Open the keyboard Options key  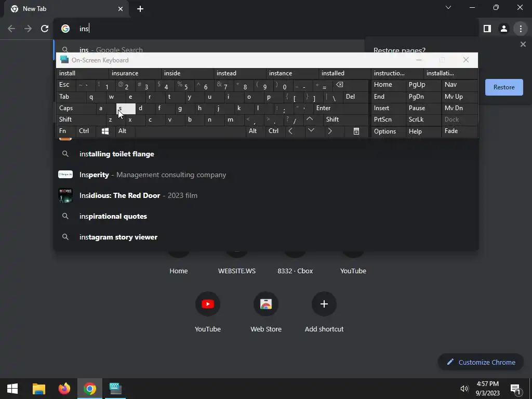[x=389, y=131]
